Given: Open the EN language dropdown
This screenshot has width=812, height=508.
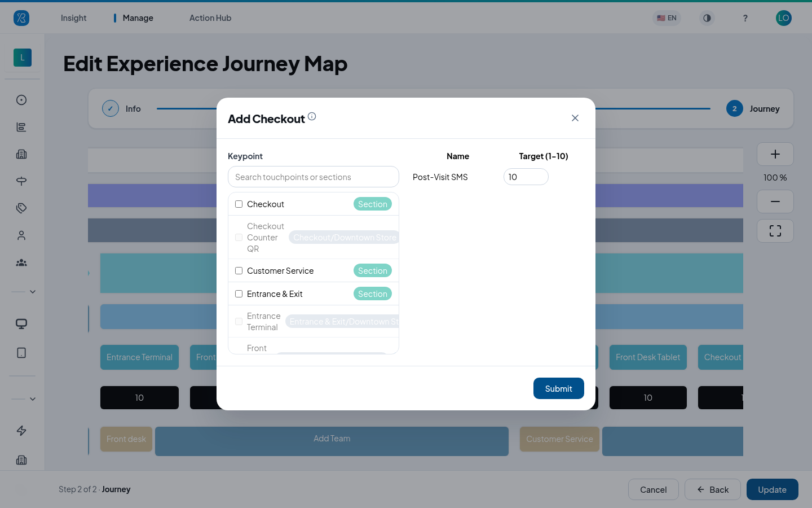Looking at the screenshot, I should point(667,18).
